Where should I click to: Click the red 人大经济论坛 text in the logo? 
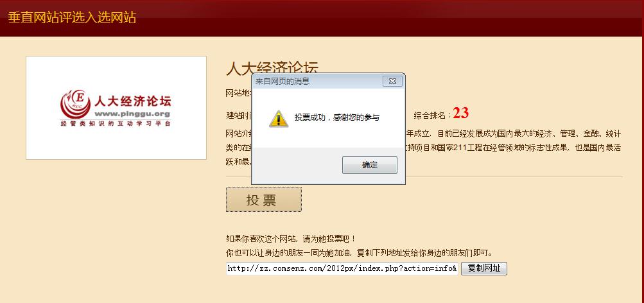click(x=133, y=101)
